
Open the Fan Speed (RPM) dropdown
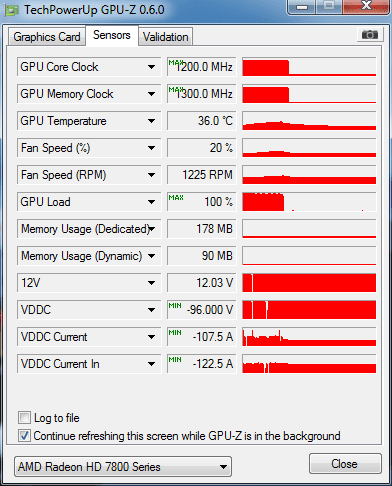(89, 175)
